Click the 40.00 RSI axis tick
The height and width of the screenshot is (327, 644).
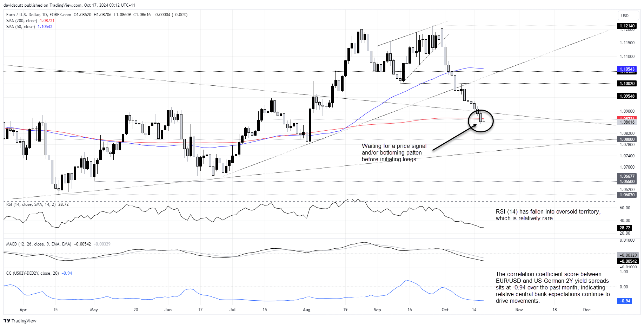point(625,221)
